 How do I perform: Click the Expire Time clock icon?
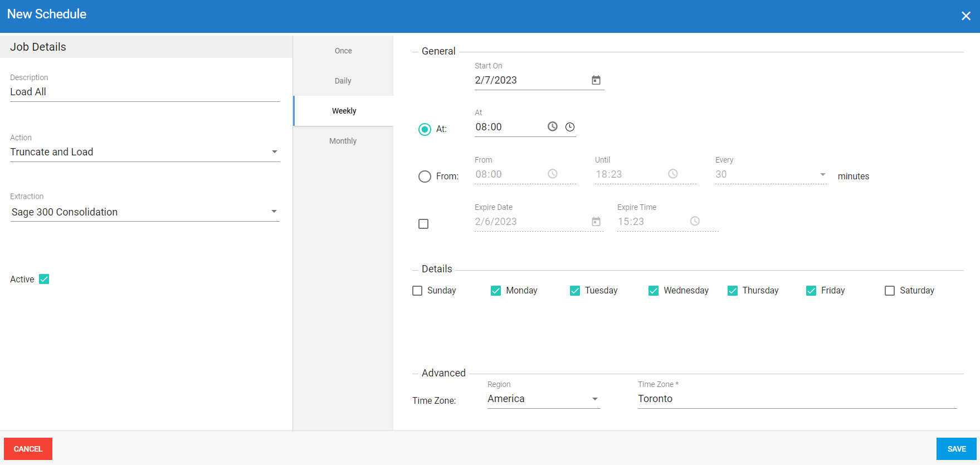[x=695, y=221]
